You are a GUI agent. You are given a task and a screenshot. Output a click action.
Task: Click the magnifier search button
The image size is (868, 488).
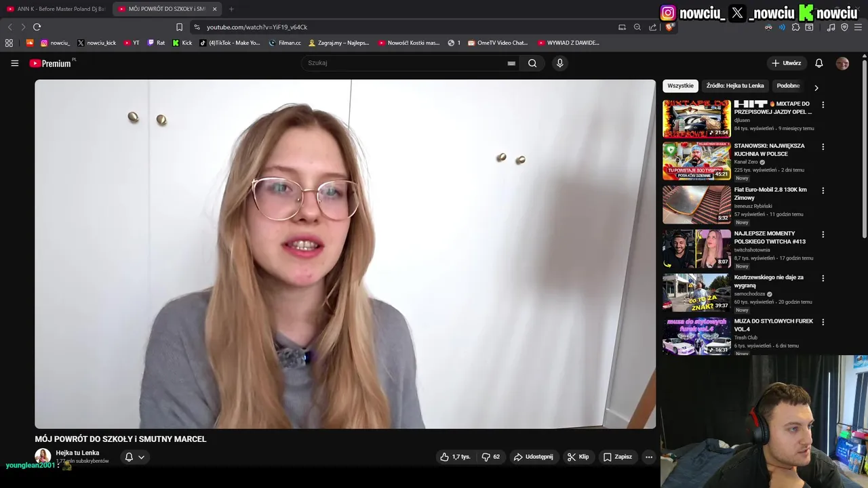pos(532,63)
